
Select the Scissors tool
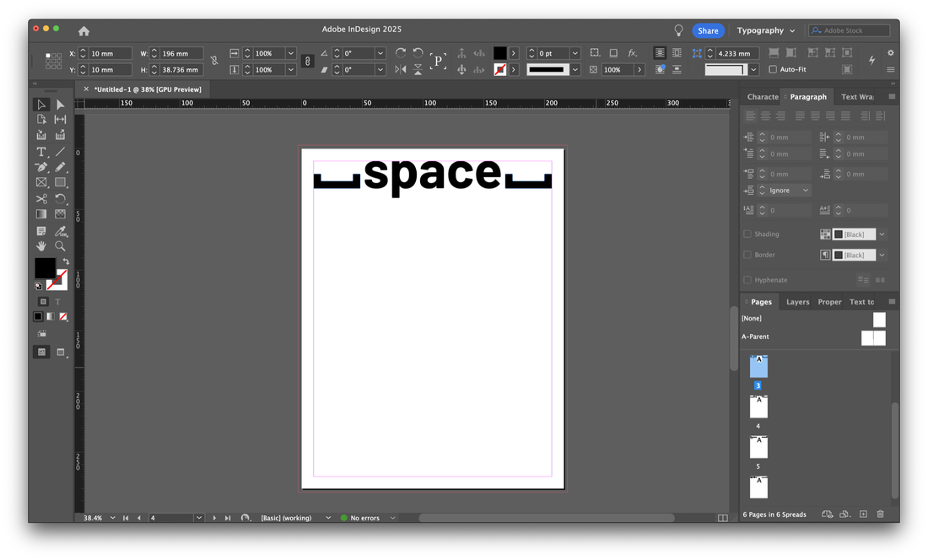(x=40, y=199)
